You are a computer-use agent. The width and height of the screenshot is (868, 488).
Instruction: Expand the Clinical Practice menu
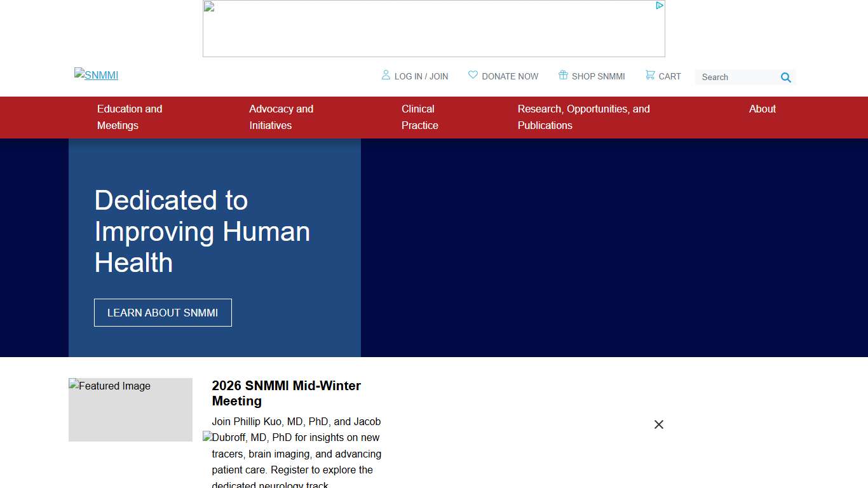point(419,117)
